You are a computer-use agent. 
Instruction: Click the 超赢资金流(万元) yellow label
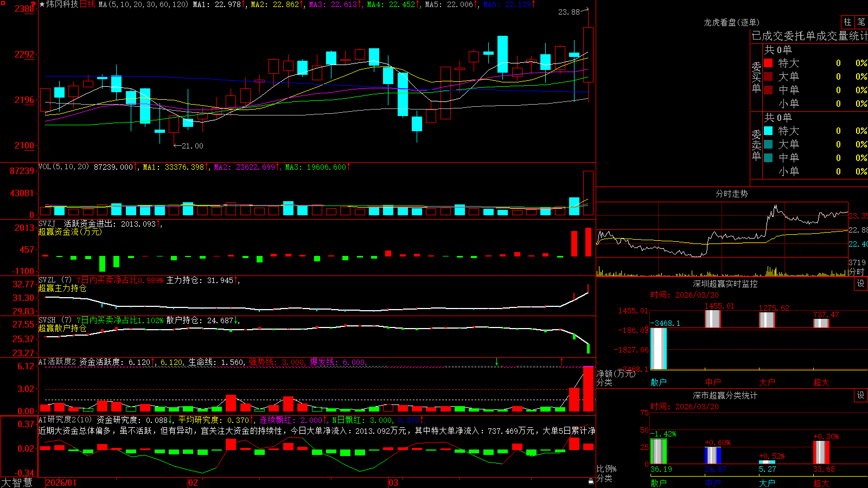70,232
